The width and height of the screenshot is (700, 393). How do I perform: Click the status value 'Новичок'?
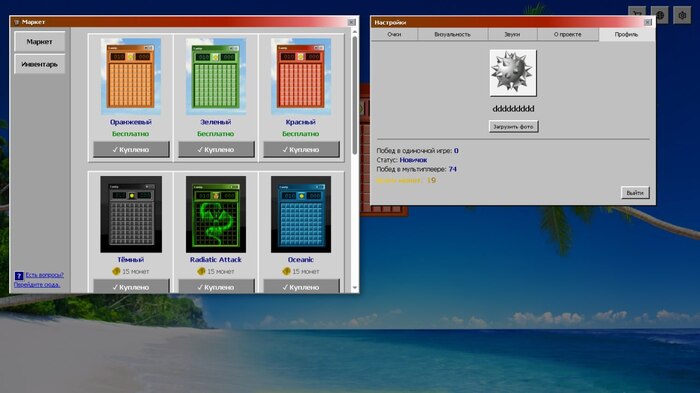[413, 160]
